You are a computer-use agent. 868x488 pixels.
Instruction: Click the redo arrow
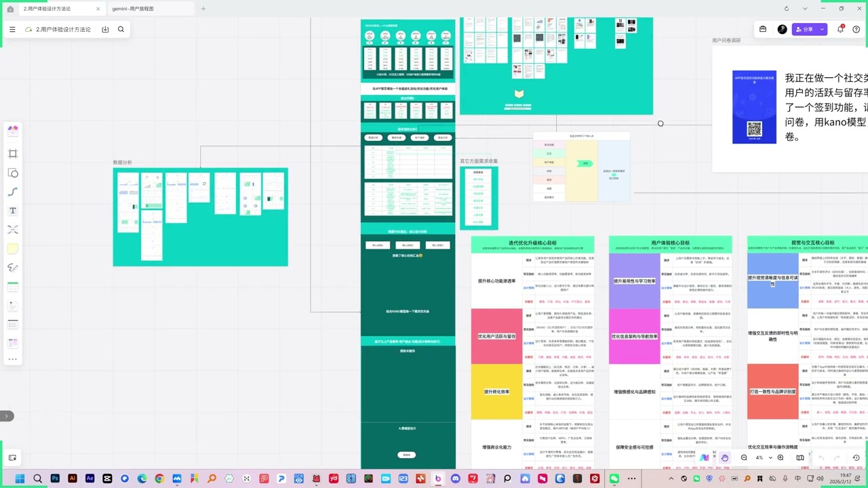coord(837,457)
